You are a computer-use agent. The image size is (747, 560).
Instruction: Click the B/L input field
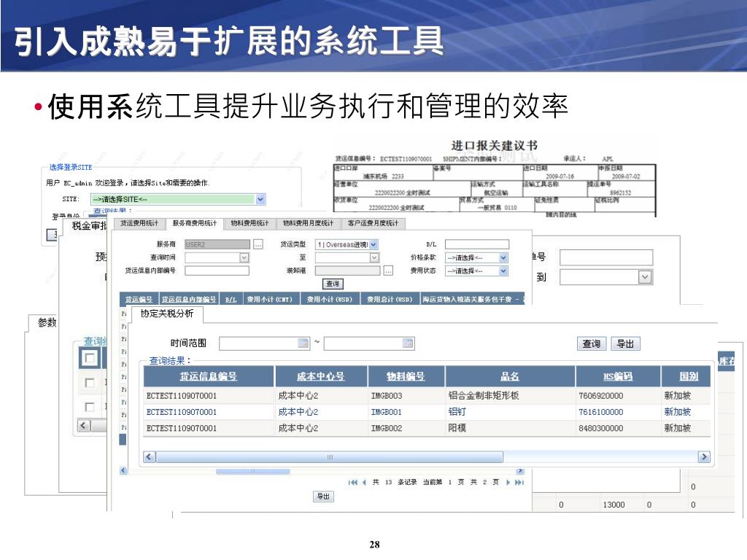coord(477,244)
